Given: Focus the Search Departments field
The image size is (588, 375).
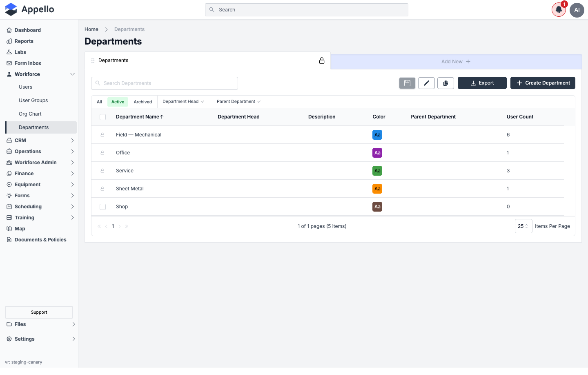Looking at the screenshot, I should coord(165,83).
